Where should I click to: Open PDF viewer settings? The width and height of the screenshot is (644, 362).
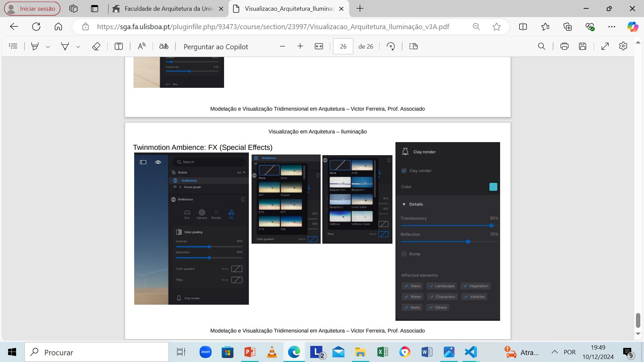[623, 46]
